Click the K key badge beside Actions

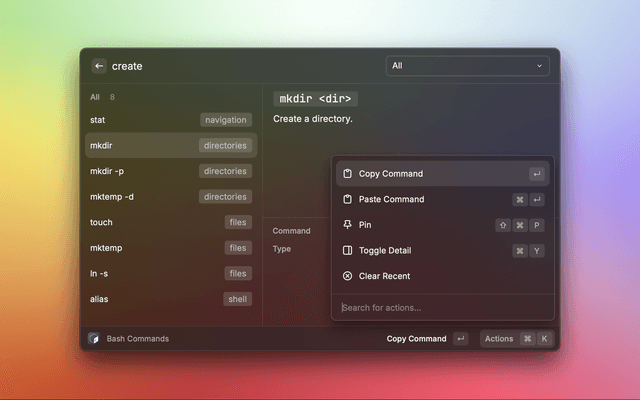[544, 339]
